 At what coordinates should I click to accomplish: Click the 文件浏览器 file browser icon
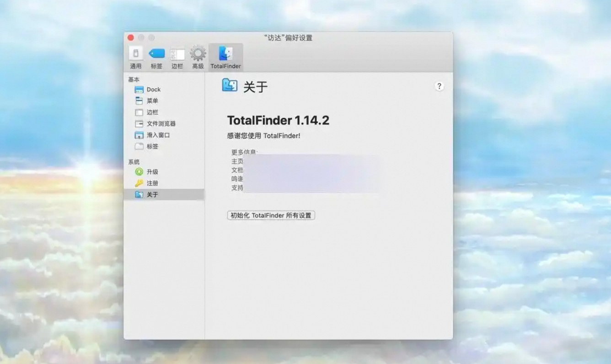(x=139, y=124)
